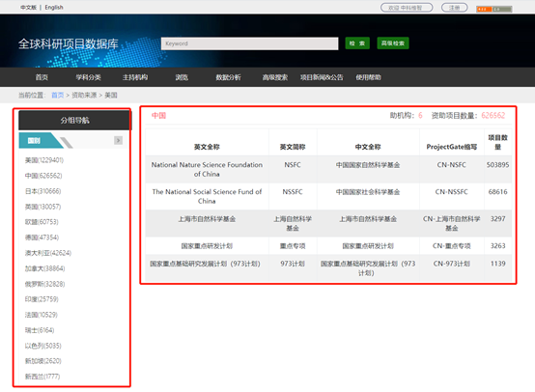Select 中国(626562) in the country list
Image resolution: width=535 pixels, height=392 pixels.
coord(43,176)
